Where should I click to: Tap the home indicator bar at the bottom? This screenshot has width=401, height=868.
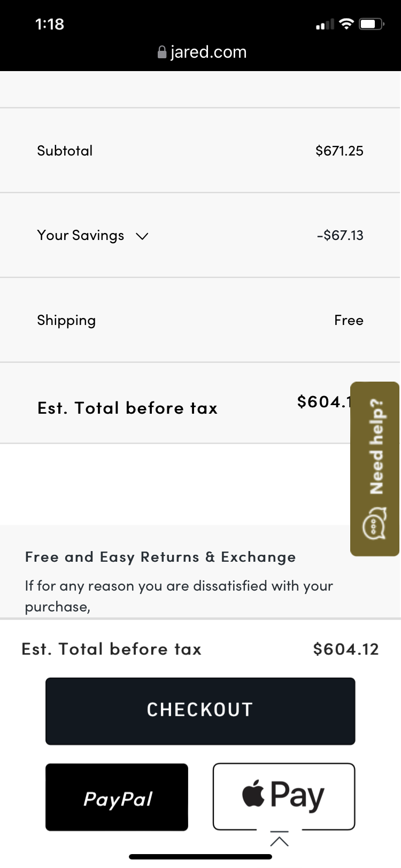(200, 857)
